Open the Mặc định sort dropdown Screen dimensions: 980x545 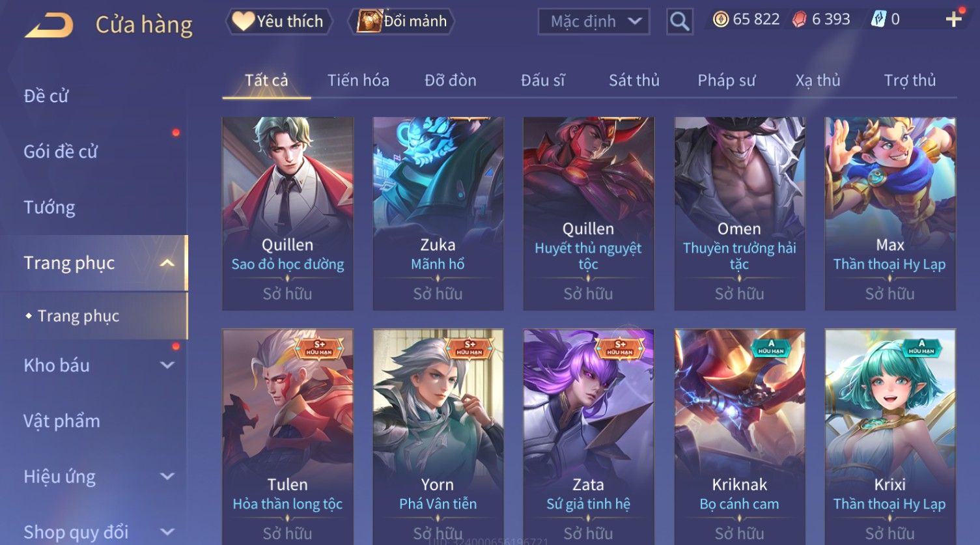pyautogui.click(x=594, y=21)
